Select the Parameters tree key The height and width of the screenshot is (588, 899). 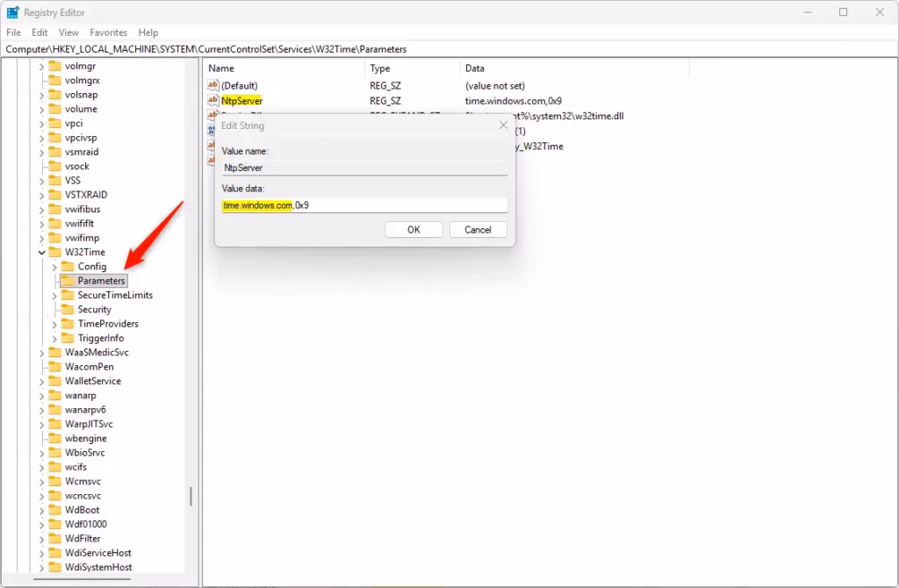(x=102, y=281)
